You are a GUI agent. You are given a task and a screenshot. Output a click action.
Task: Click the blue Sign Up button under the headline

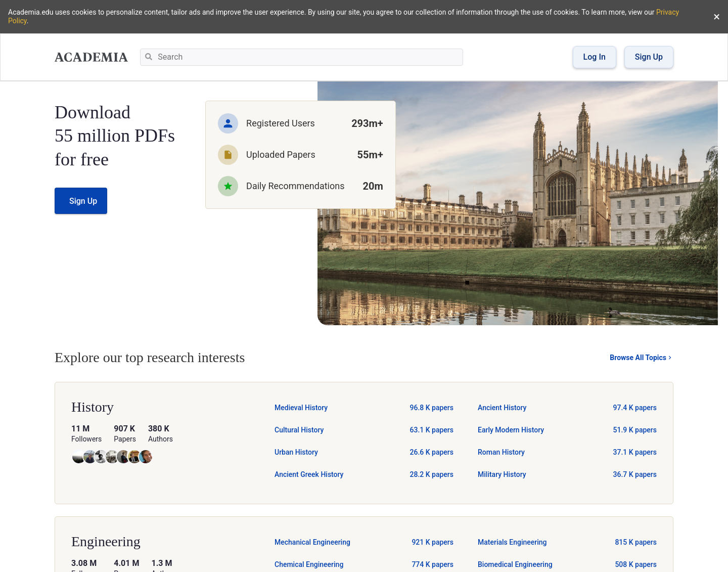(x=81, y=201)
